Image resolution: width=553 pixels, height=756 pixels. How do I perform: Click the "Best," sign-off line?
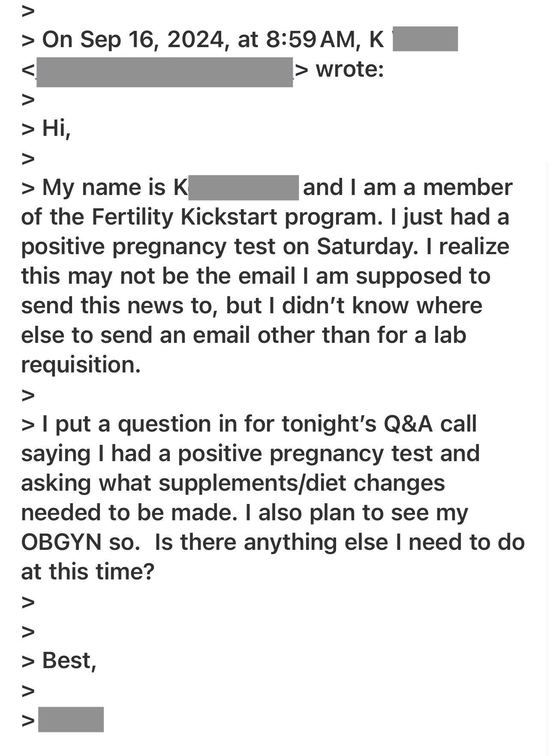[69, 660]
